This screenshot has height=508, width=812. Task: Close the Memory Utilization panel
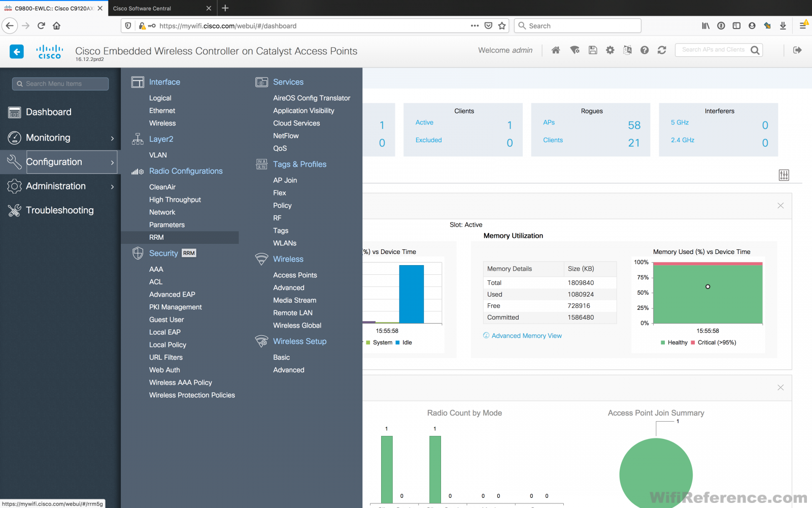(x=781, y=206)
